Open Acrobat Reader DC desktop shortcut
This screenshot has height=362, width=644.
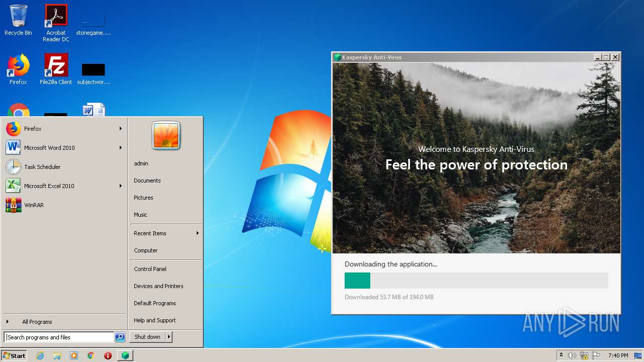[x=56, y=23]
